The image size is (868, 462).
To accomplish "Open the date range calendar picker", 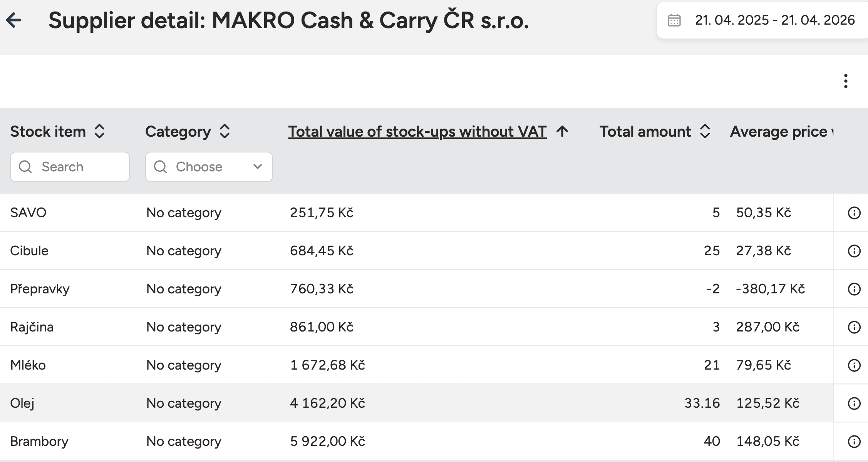I will pyautogui.click(x=674, y=20).
